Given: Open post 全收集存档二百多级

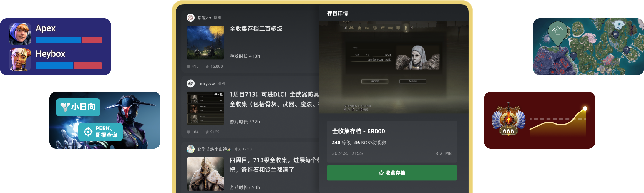Looking at the screenshot, I should [x=256, y=29].
